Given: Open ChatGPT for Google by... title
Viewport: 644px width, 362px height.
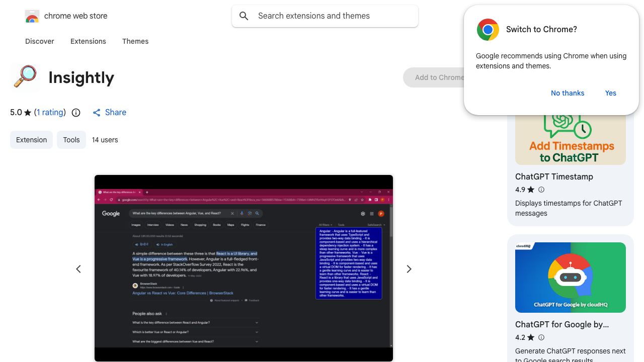Looking at the screenshot, I should click(562, 325).
